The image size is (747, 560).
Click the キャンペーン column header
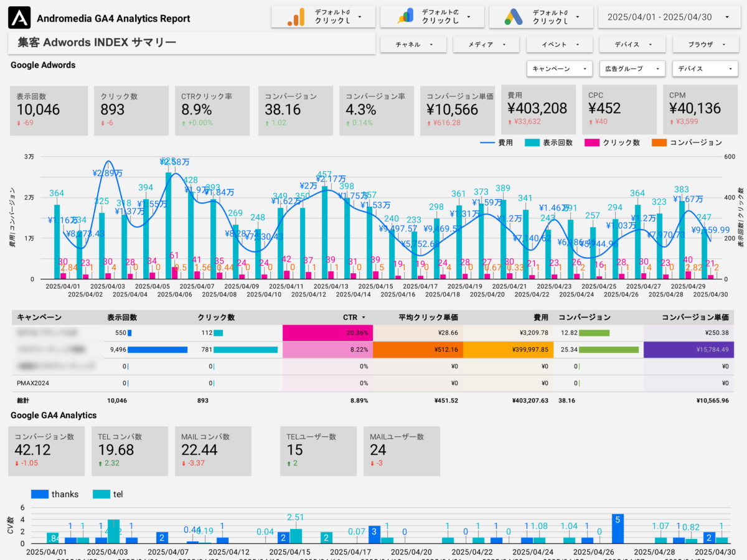[x=39, y=317]
